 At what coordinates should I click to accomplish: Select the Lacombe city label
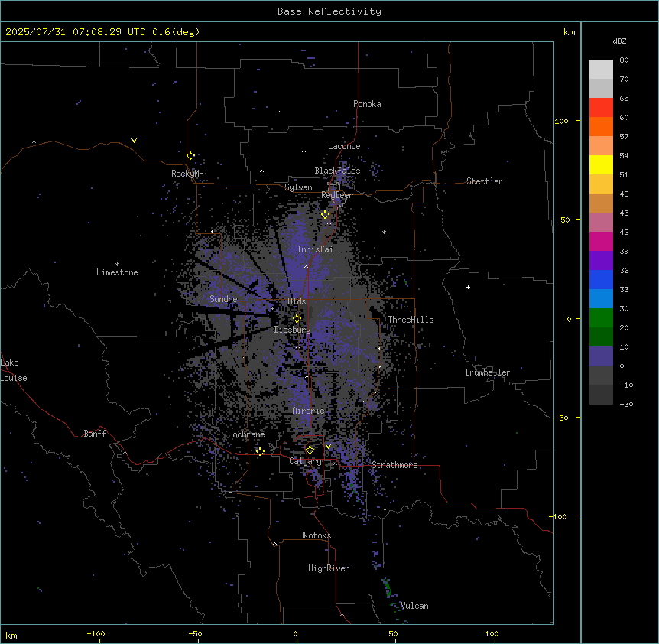pos(344,146)
